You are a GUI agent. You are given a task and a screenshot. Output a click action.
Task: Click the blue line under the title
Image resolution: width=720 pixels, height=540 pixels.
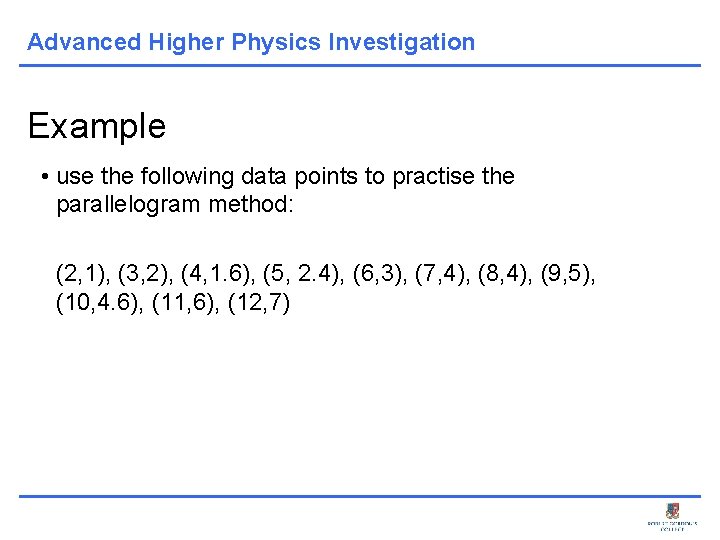click(360, 66)
